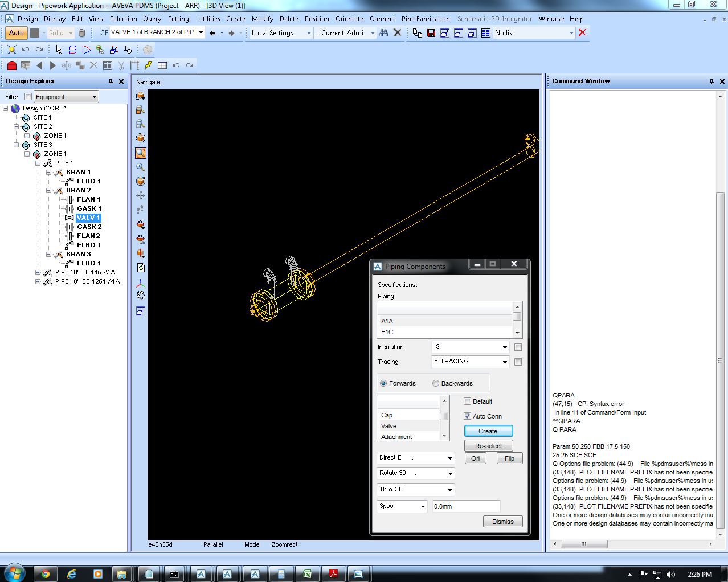The width and height of the screenshot is (728, 582).
Task: Open Internet Explorer from the taskbar
Action: pyautogui.click(x=72, y=574)
